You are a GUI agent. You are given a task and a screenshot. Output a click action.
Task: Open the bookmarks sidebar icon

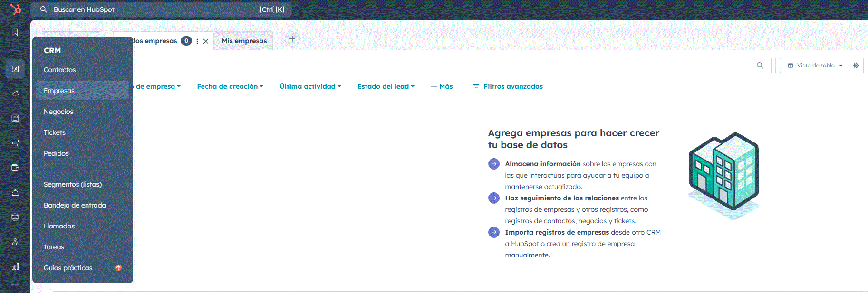click(15, 32)
